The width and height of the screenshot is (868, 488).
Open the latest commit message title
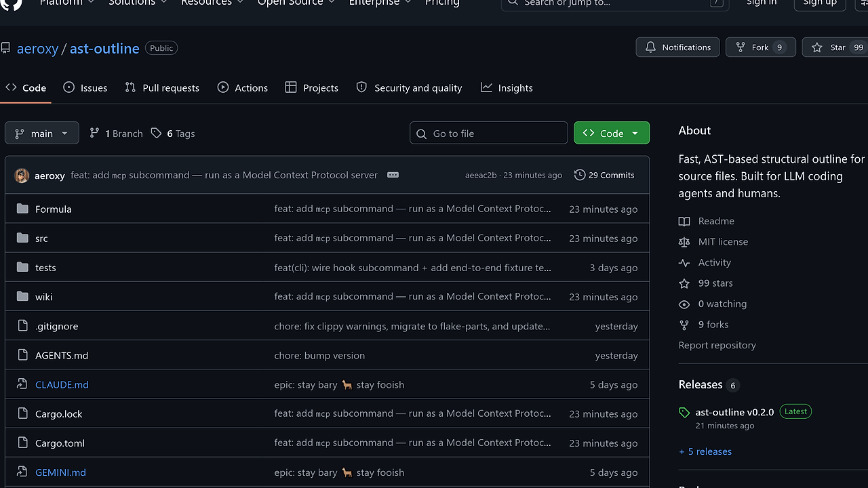(x=224, y=175)
